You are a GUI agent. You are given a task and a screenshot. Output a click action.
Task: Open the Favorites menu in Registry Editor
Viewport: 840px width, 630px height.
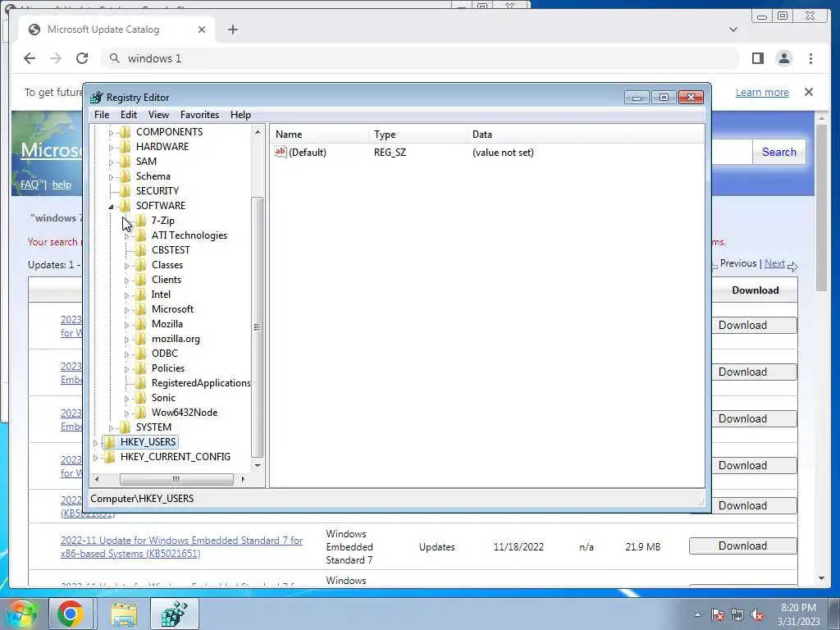199,115
